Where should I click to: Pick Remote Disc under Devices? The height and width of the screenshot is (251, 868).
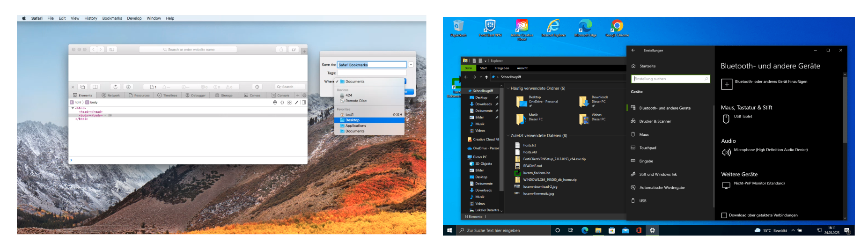[369, 101]
